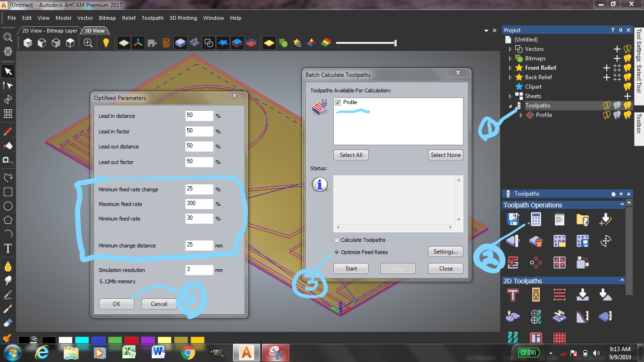Click the Toolpath Panelling grid icon

coord(560,262)
